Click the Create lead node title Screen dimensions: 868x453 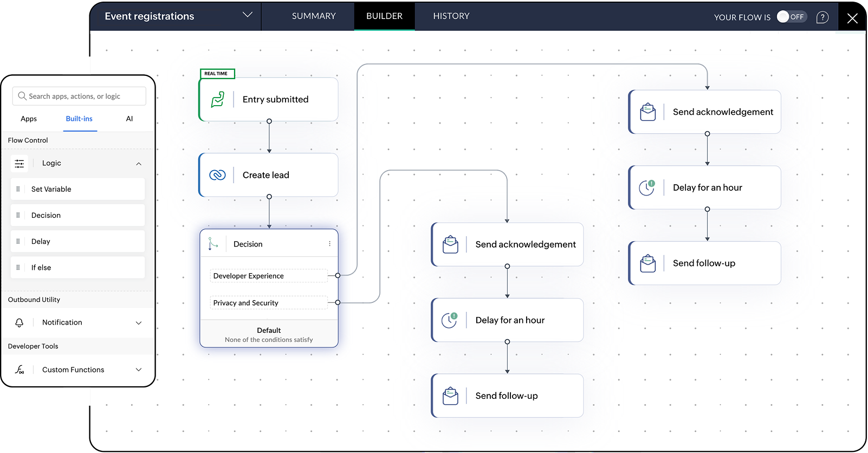coord(265,175)
